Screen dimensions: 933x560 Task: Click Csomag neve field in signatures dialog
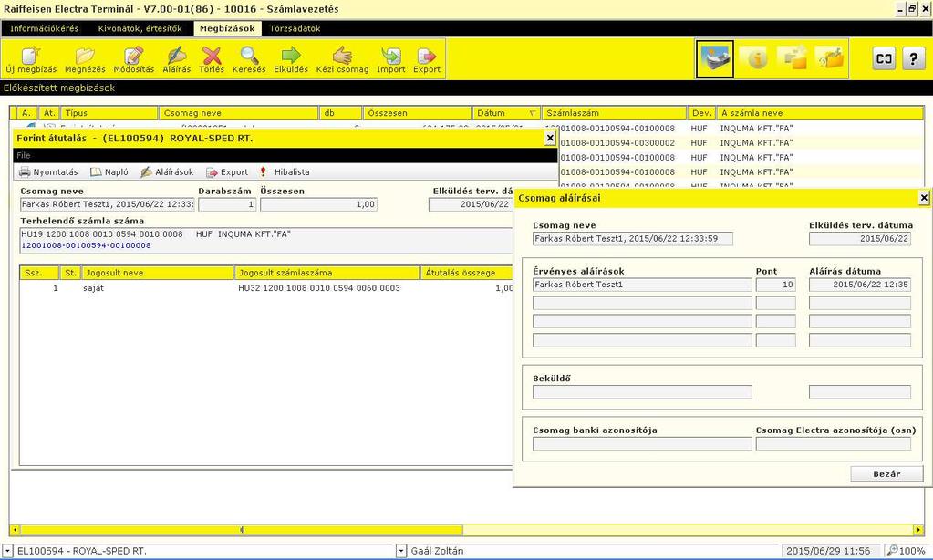point(633,239)
